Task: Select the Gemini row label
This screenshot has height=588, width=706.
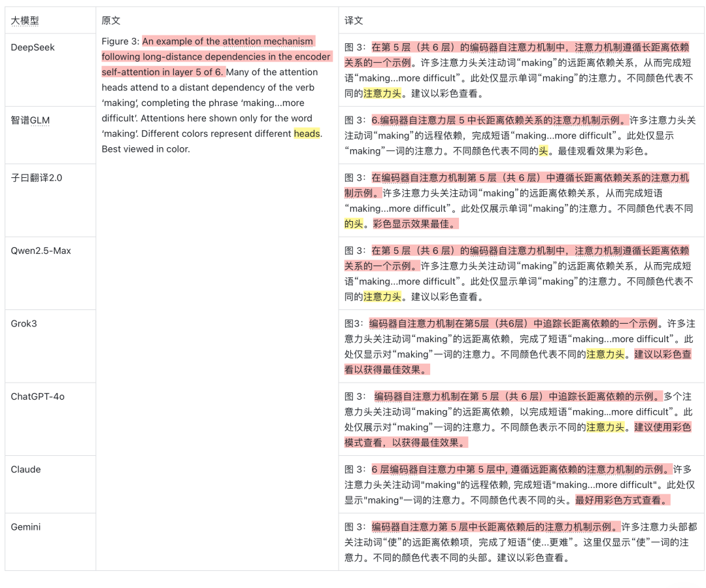Action: pos(25,527)
